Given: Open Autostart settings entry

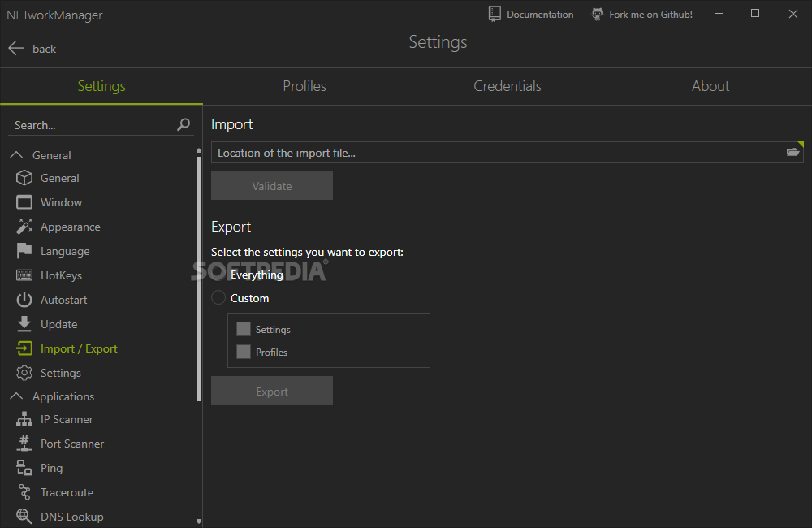Looking at the screenshot, I should 63,300.
